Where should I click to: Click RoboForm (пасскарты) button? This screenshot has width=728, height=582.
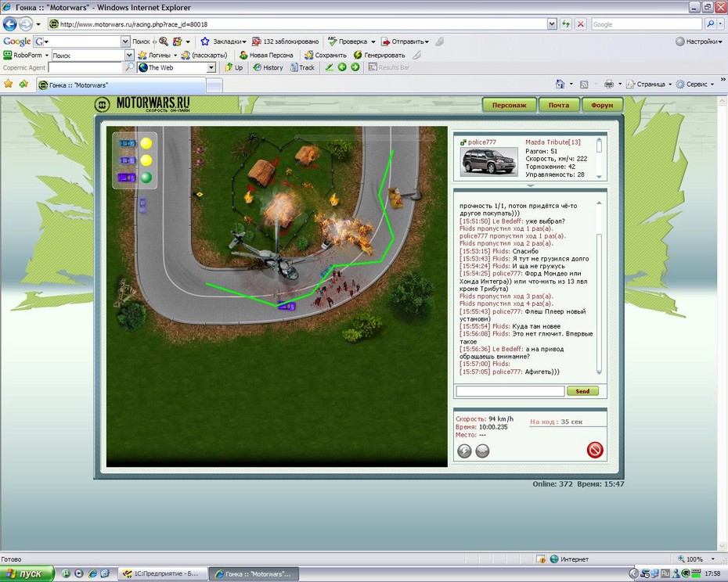[x=204, y=55]
